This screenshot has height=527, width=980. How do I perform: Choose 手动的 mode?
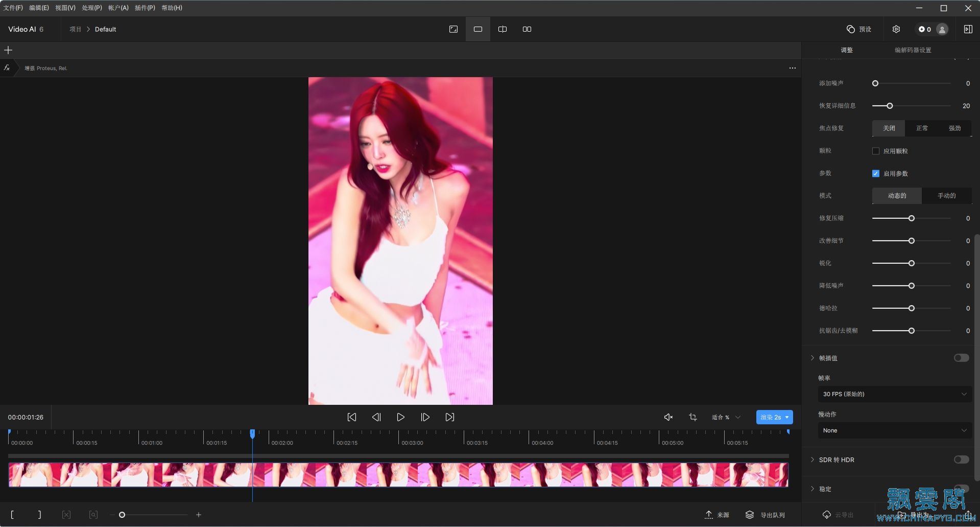pyautogui.click(x=946, y=196)
